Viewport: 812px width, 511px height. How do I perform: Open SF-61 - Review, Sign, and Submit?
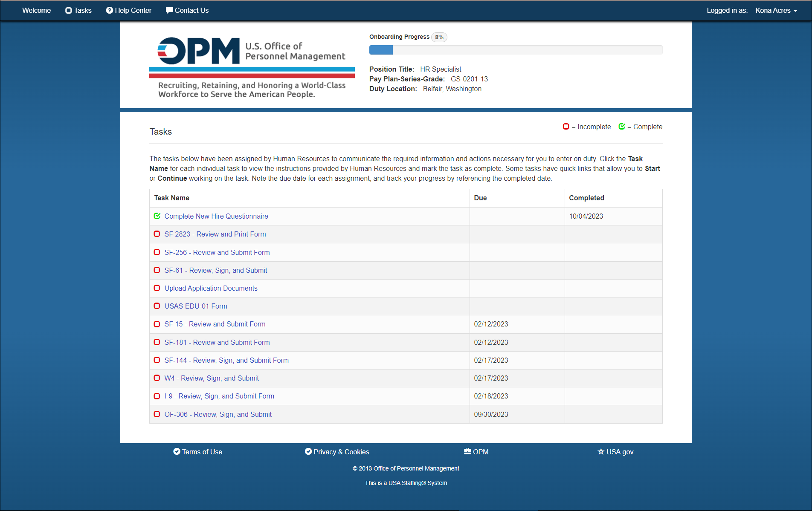(x=216, y=270)
